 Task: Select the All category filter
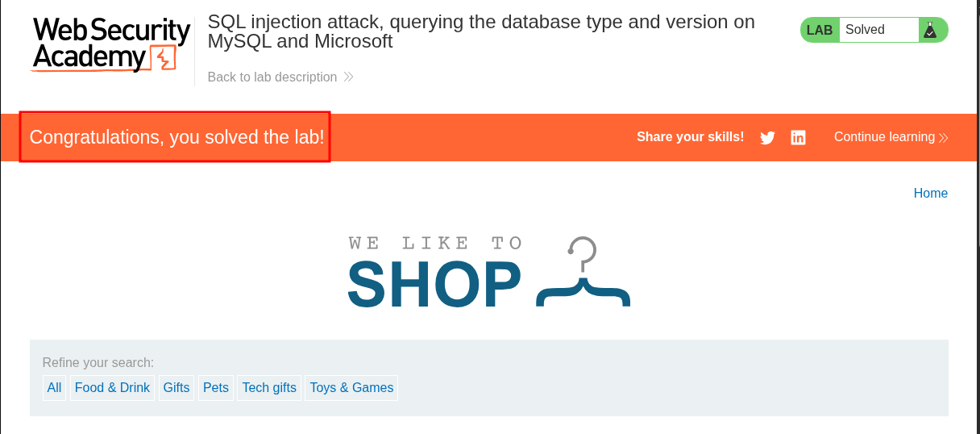(x=54, y=388)
